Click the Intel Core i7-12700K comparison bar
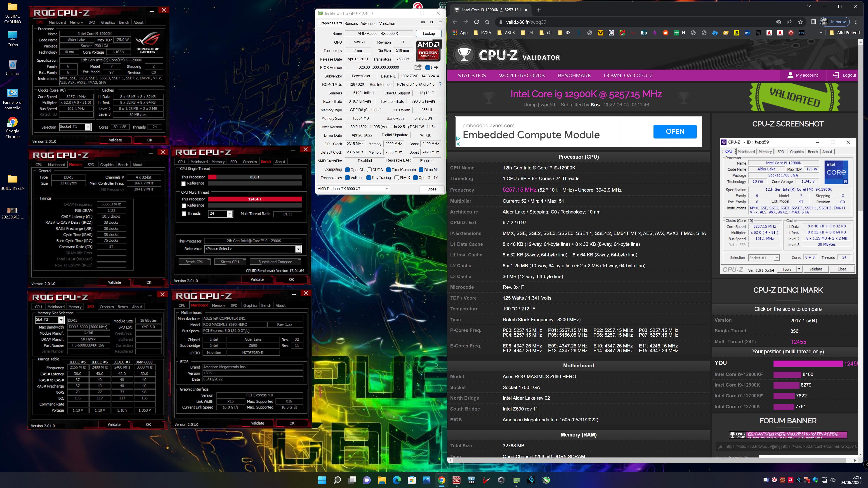 click(783, 407)
